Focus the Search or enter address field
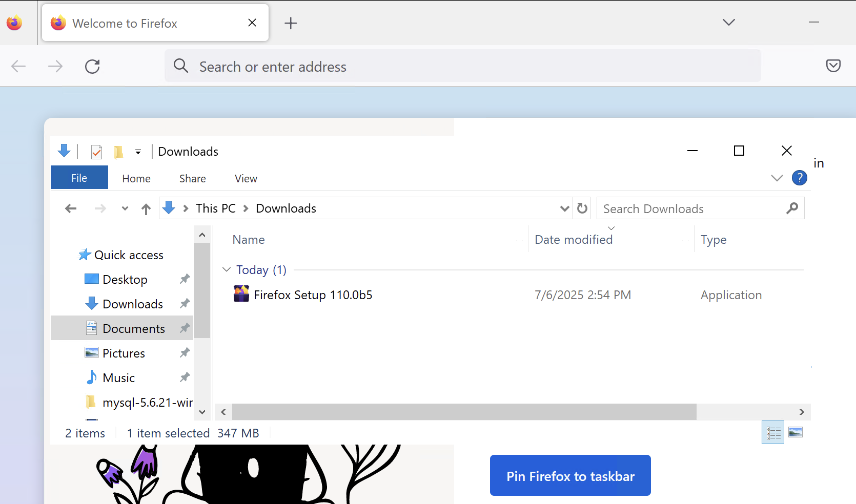The image size is (856, 504). click(x=462, y=66)
